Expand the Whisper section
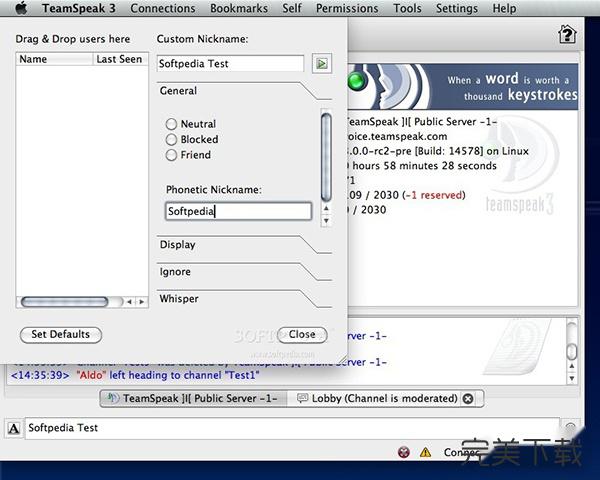 coord(244,299)
